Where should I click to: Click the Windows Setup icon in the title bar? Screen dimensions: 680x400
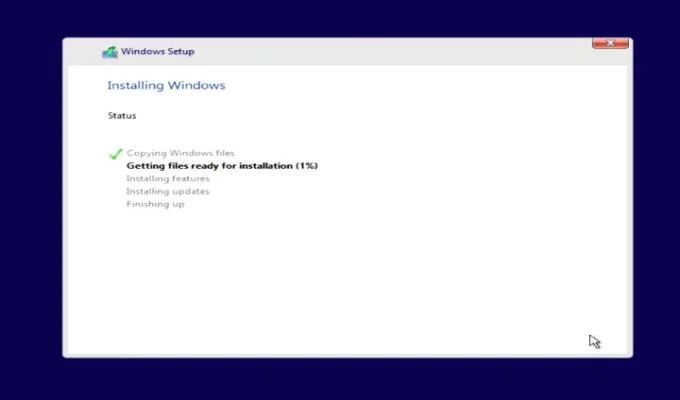[110, 52]
